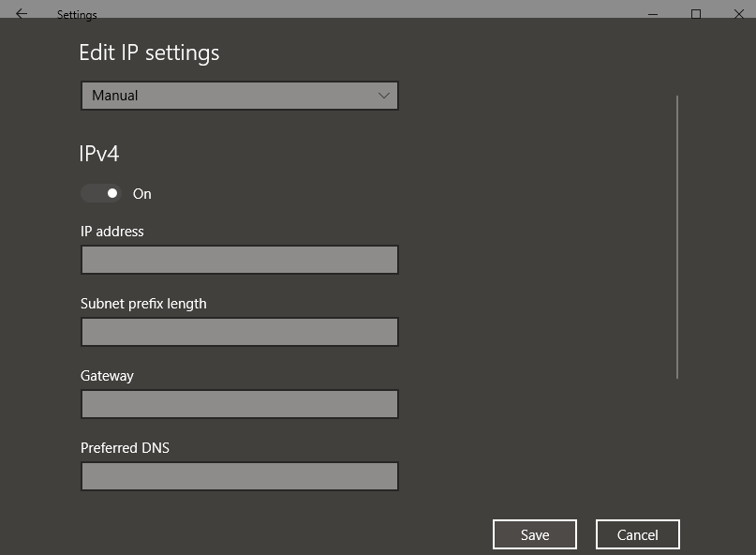Turn off the IPv4 toggle switch
The image size is (756, 555).
click(x=101, y=194)
